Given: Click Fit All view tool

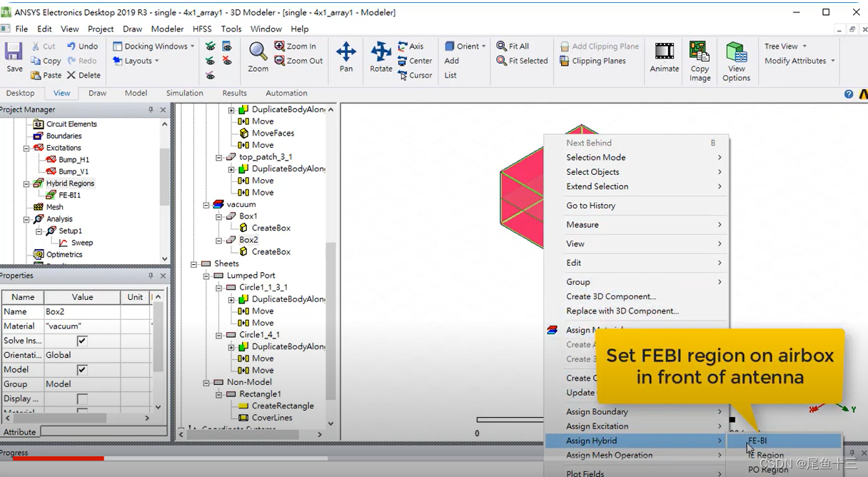Looking at the screenshot, I should [x=513, y=46].
